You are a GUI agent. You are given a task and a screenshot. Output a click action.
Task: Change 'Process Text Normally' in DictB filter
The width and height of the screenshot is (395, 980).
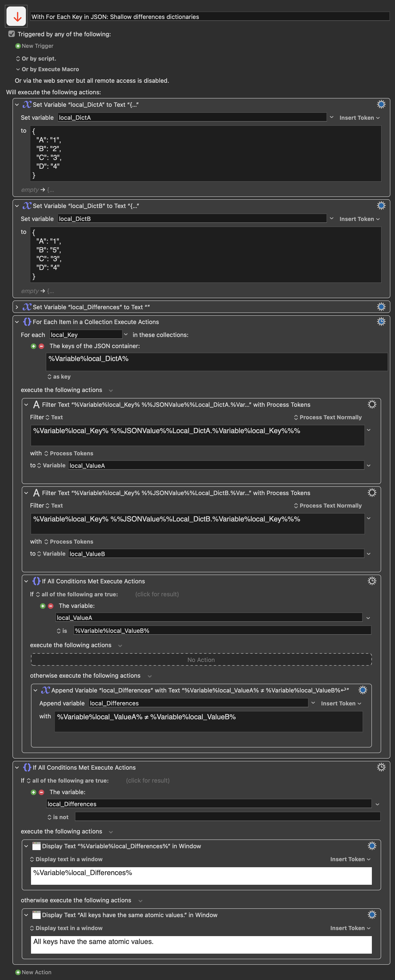(328, 505)
